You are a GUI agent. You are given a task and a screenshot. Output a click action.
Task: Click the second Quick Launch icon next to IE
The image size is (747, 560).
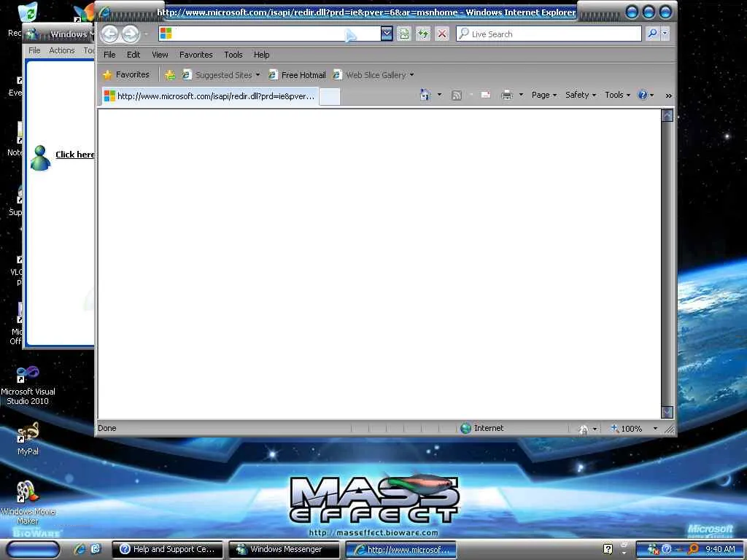pyautogui.click(x=96, y=549)
